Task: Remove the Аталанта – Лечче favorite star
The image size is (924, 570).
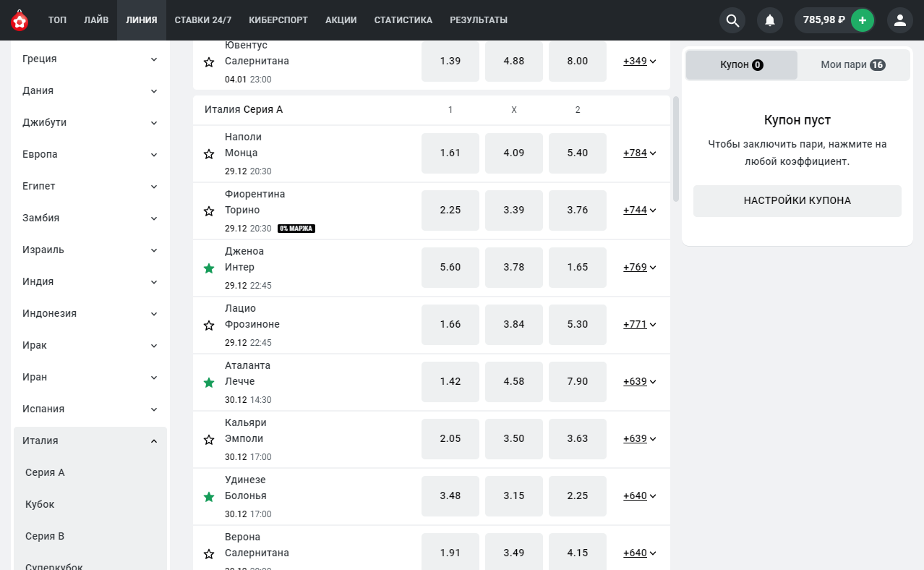Action: pos(209,383)
